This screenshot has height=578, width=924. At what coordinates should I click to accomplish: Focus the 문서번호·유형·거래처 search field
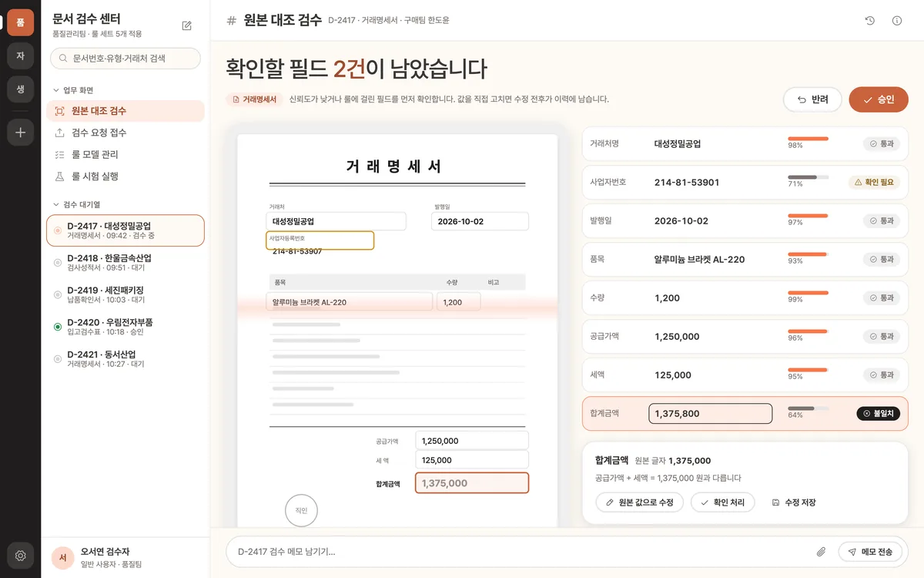point(126,58)
